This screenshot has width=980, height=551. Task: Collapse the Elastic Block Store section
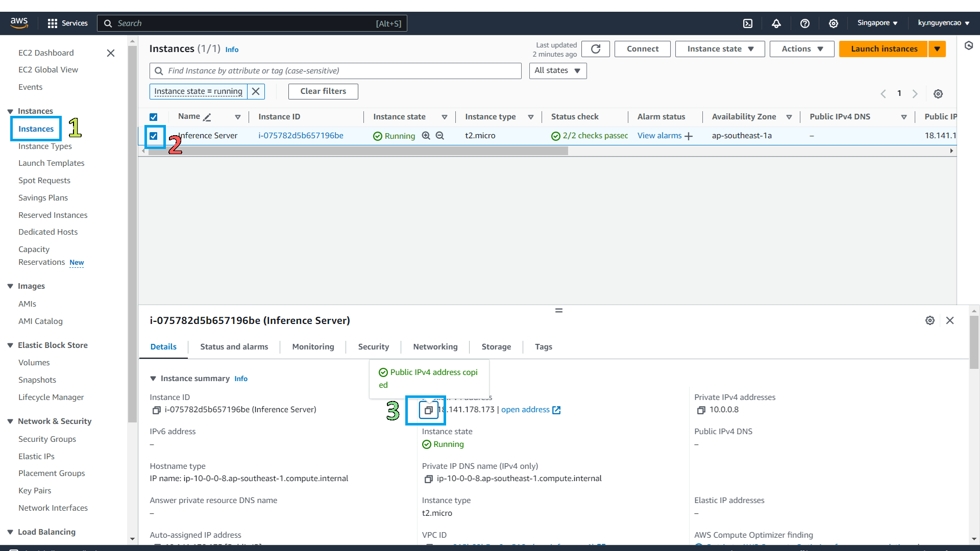tap(10, 345)
